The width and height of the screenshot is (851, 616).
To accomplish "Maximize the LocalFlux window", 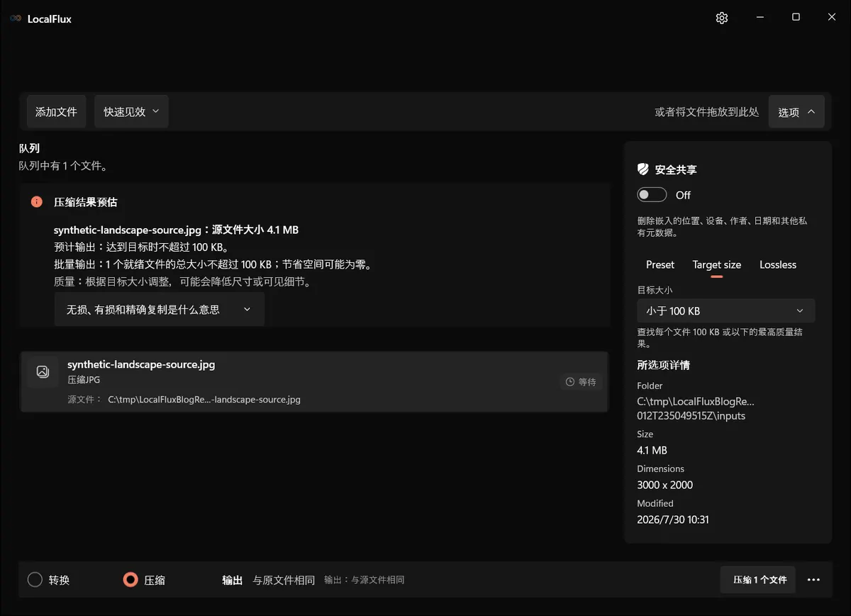I will [x=796, y=18].
